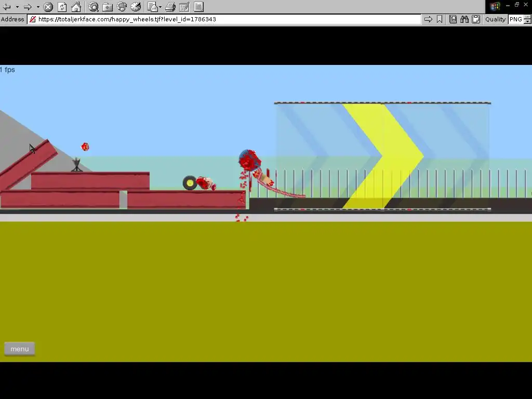Click the address bar URL field

224,19
